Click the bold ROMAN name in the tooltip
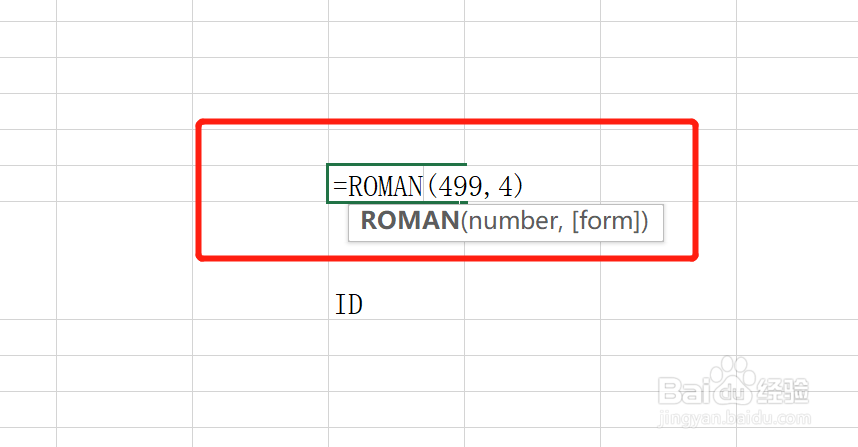 tap(408, 221)
